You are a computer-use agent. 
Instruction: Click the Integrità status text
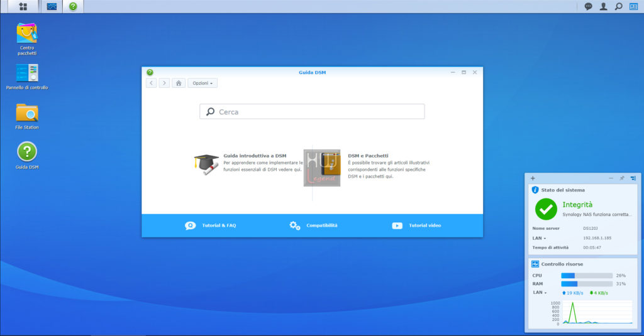[577, 205]
